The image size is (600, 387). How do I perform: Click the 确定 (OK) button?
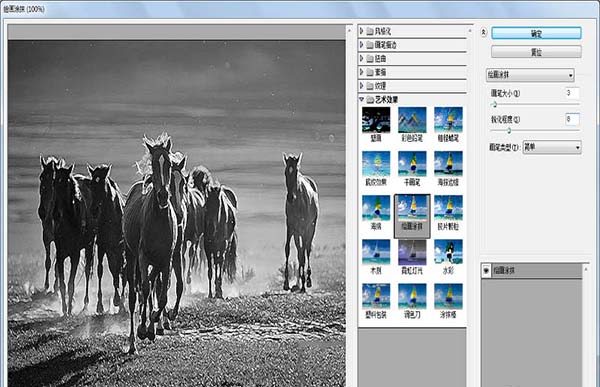click(536, 33)
